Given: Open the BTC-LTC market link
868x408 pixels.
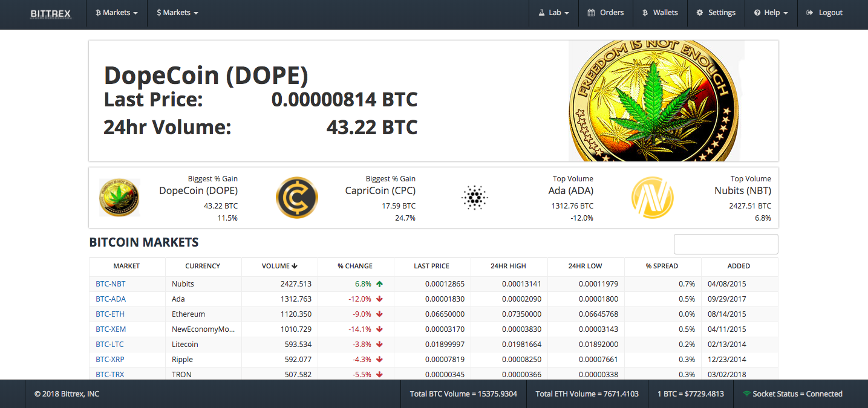Looking at the screenshot, I should tap(109, 344).
